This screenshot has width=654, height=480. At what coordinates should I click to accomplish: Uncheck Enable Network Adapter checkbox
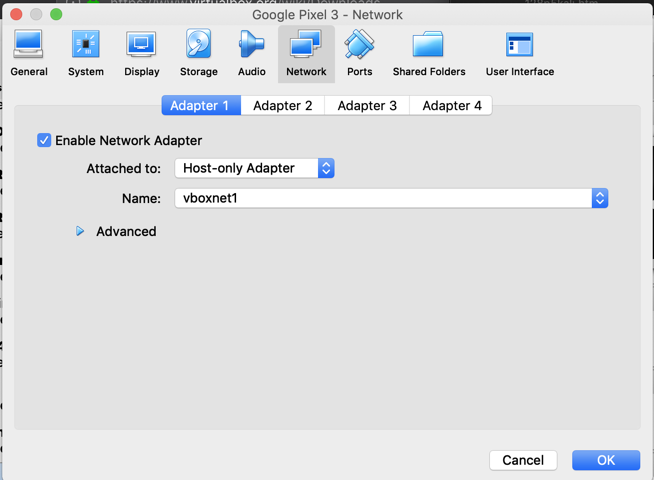coord(44,140)
